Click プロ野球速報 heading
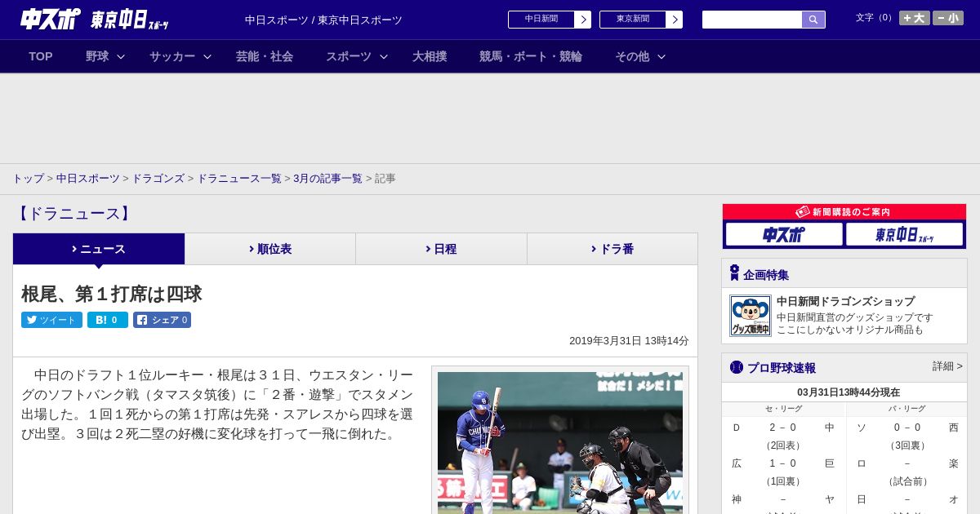 (782, 368)
